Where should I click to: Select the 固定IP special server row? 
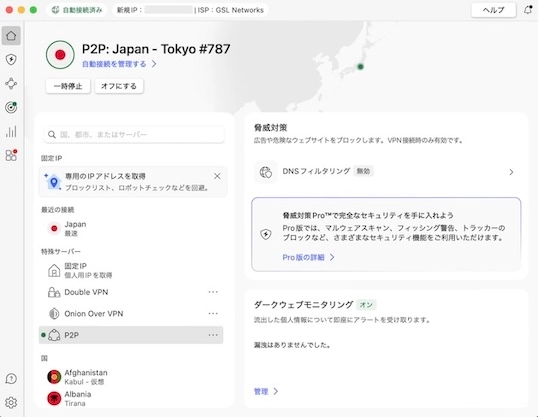[131, 270]
